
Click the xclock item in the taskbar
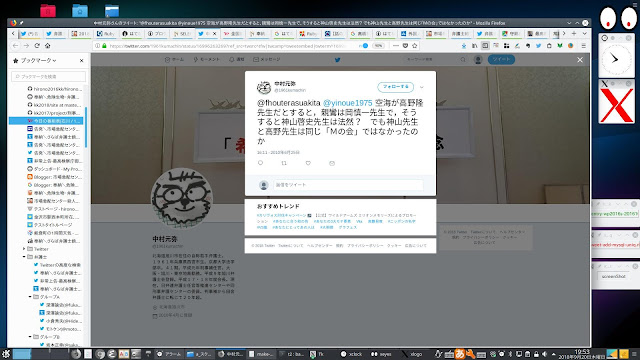click(x=351, y=354)
